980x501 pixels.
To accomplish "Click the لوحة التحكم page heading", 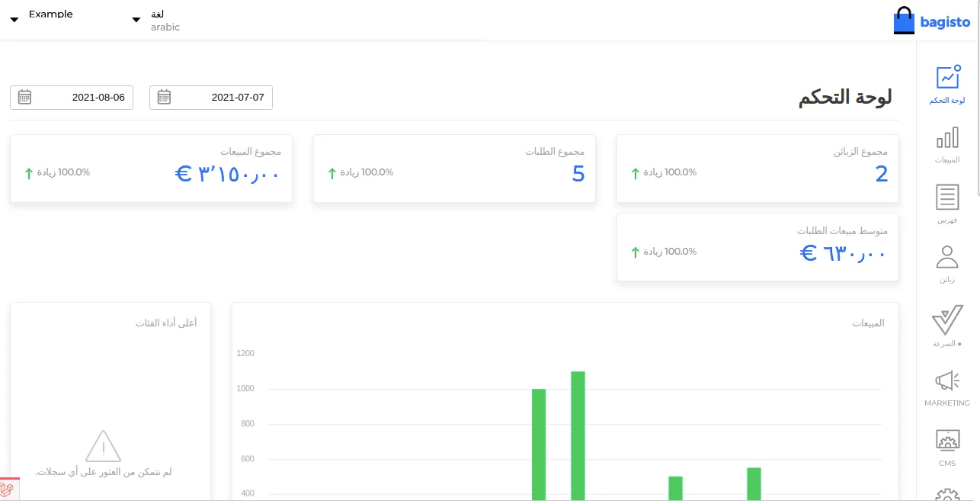I will click(x=845, y=98).
